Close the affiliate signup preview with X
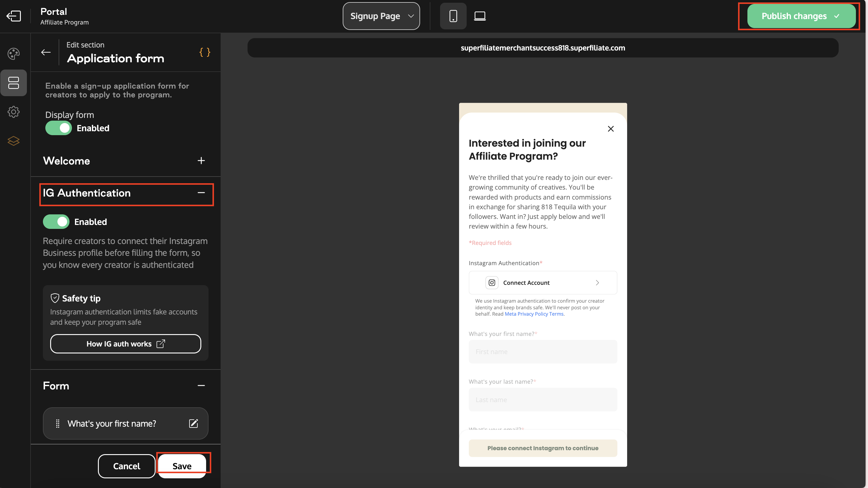Viewport: 868px width, 488px height. [611, 129]
